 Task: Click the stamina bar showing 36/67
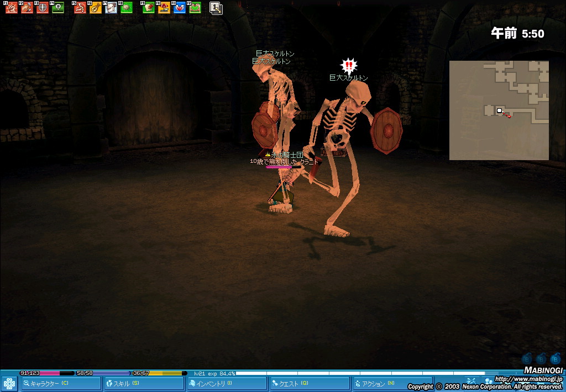160,373
